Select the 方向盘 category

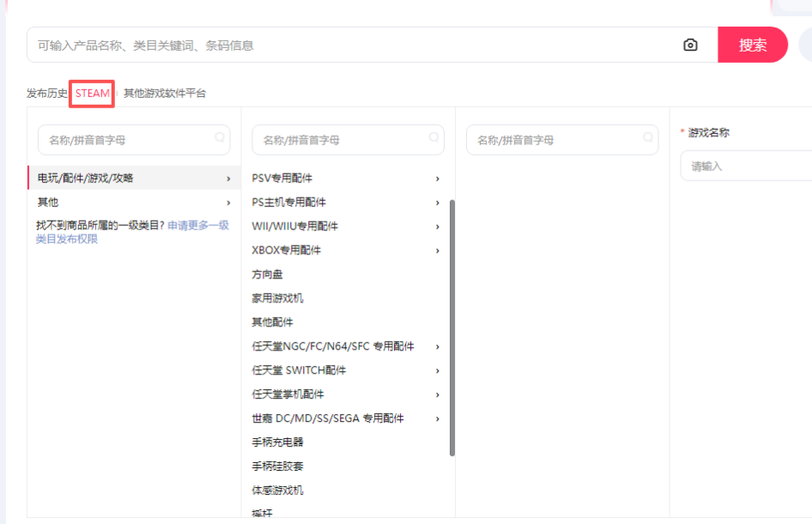(268, 274)
